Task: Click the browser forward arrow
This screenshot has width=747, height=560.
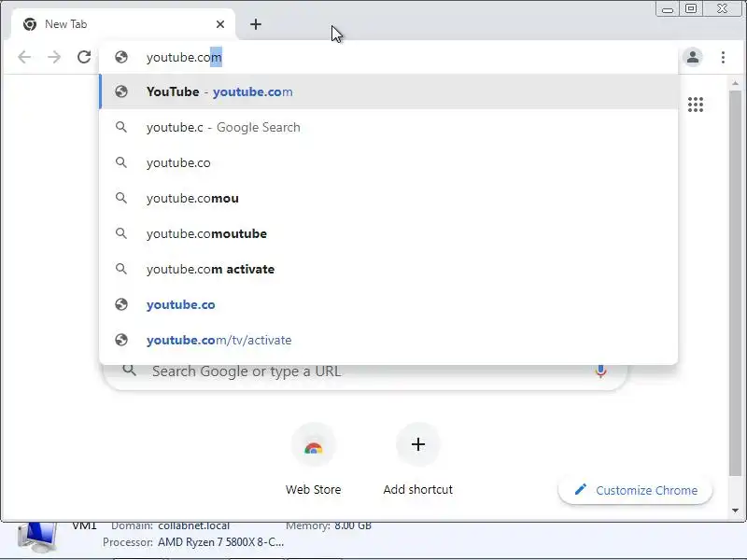Action: tap(54, 57)
